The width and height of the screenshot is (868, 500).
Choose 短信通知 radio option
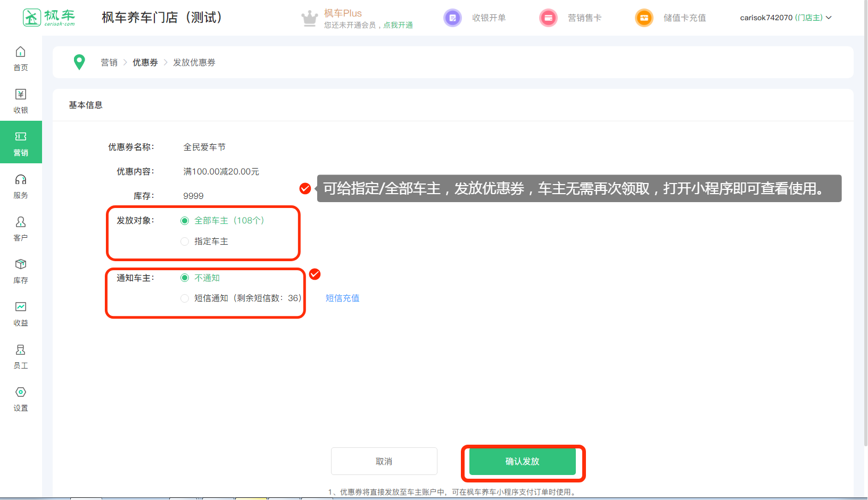pos(185,298)
